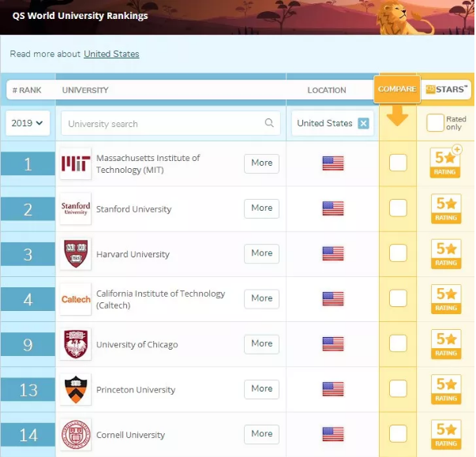Open Princeton University name link
Screen dimensions: 476x457
[136, 390]
